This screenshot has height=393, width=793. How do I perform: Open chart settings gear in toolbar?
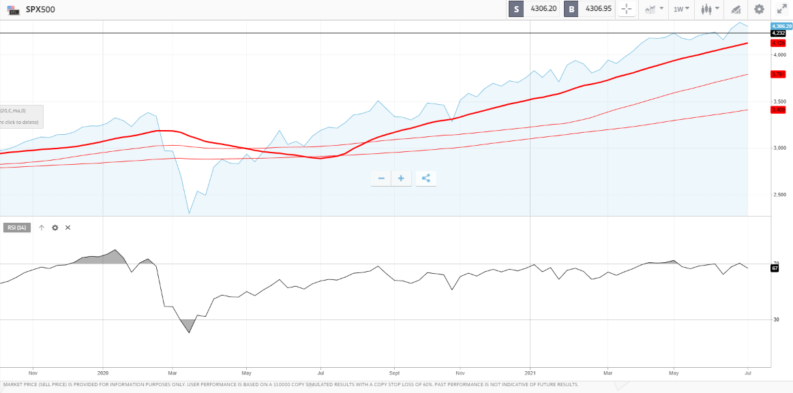coord(759,9)
